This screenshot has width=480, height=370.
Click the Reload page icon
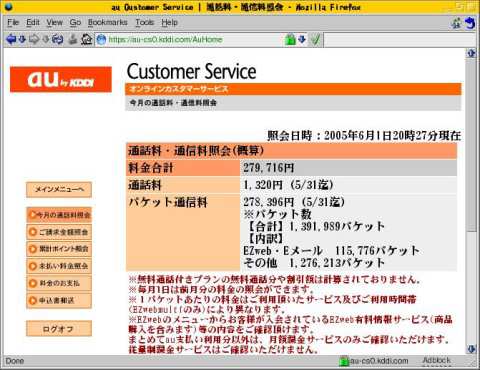[57, 40]
